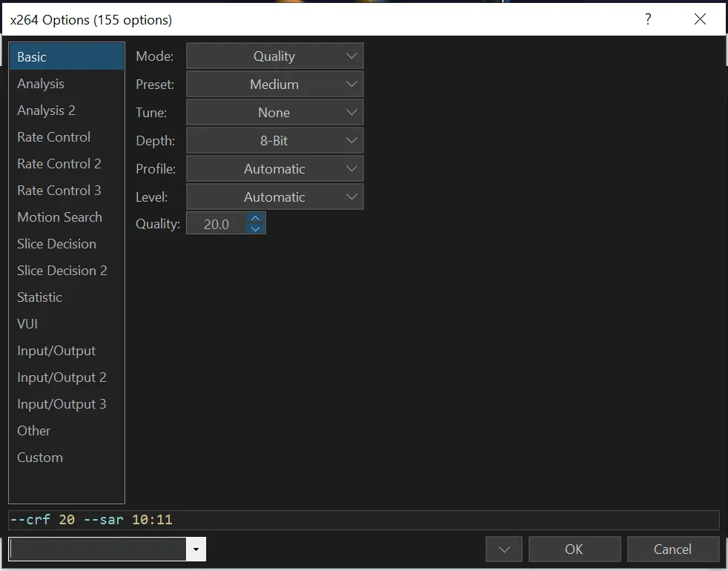Screen dimensions: 728x571
Task: Open the chevron menu button beside OK
Action: (504, 549)
